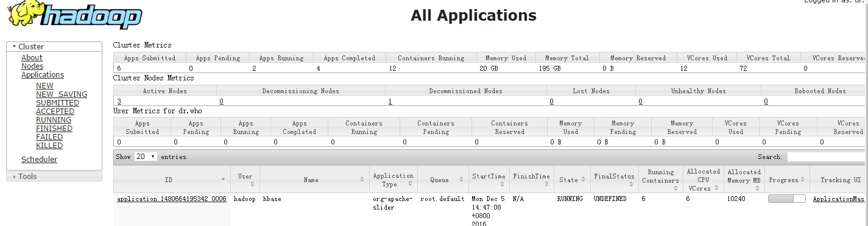Screen dimensions: 868x226
Task: Filter applications by FAILED state
Action: (x=49, y=137)
